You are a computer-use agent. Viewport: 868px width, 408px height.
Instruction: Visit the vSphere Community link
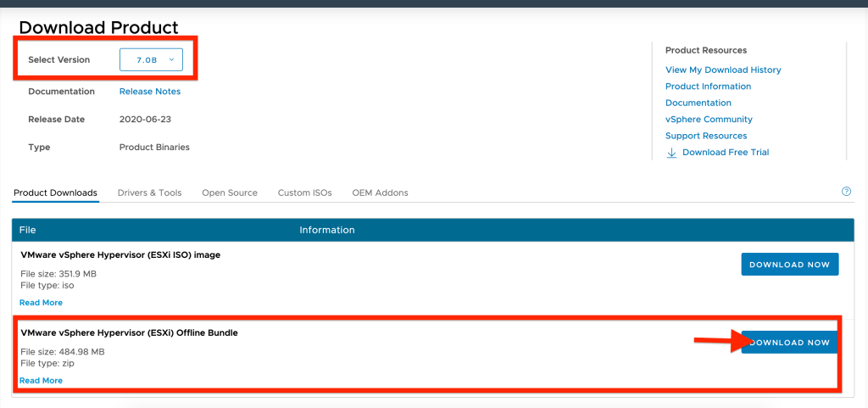pyautogui.click(x=709, y=120)
